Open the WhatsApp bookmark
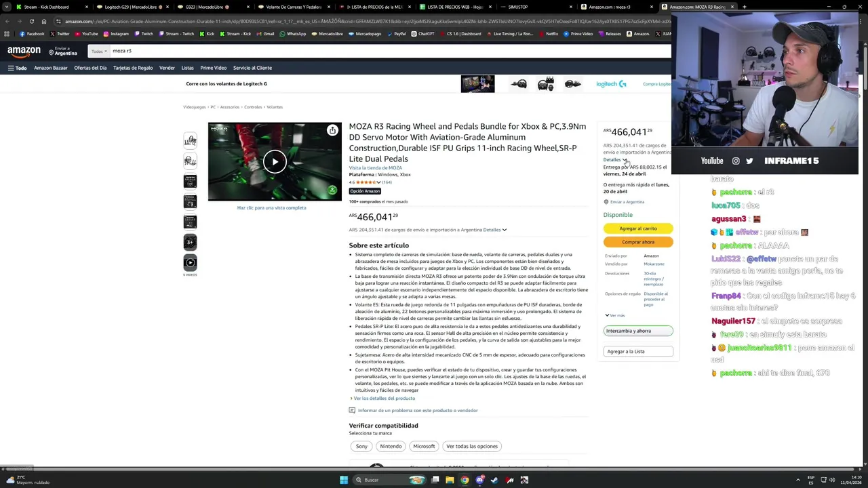The height and width of the screenshot is (488, 868). point(292,34)
